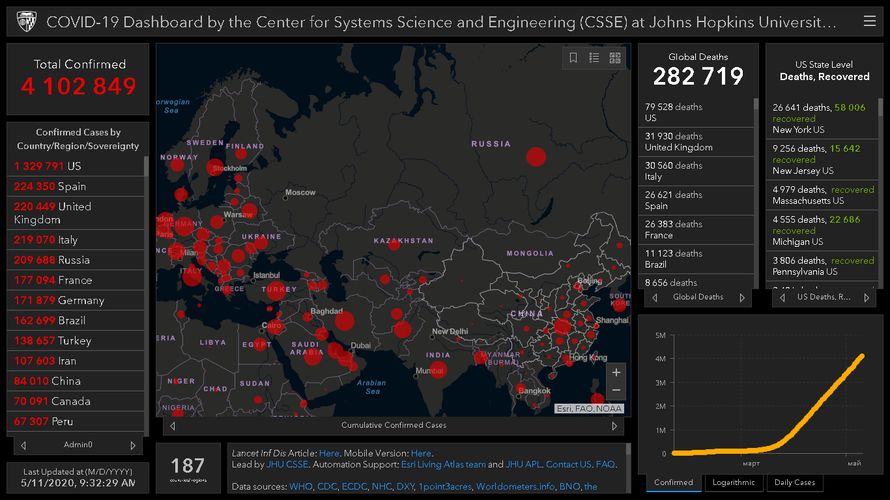Screen dimensions: 890x500
Task: Switch map layer back using left arrow
Action: tap(171, 425)
